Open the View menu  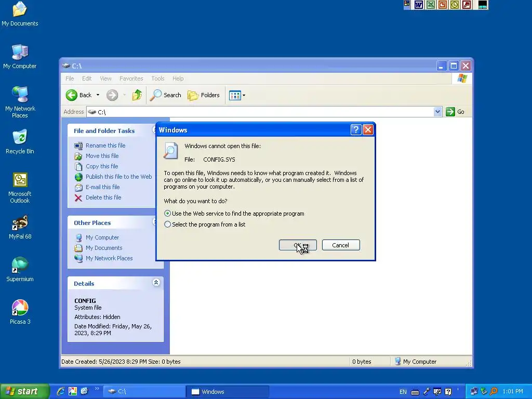point(105,78)
